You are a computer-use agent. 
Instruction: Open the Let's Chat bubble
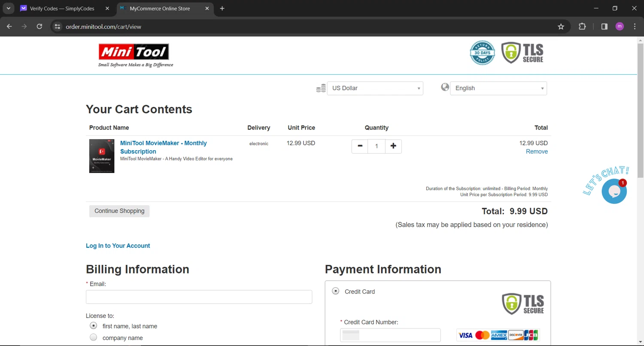click(614, 191)
